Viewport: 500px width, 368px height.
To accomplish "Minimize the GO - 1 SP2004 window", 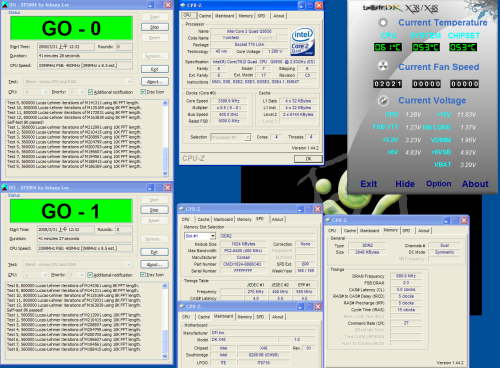I will tap(150, 188).
